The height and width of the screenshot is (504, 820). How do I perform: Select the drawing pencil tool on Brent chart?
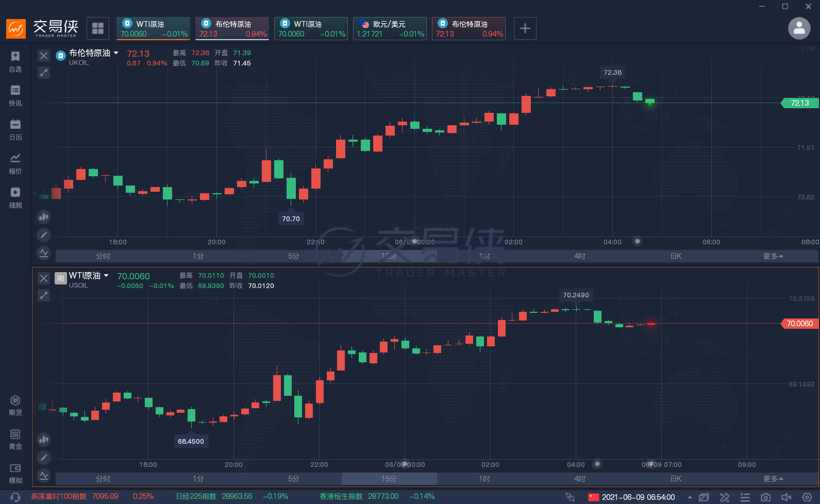coord(44,235)
